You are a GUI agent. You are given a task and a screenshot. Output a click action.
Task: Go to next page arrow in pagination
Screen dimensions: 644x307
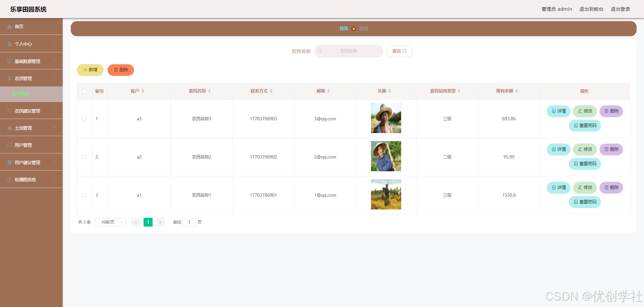160,222
